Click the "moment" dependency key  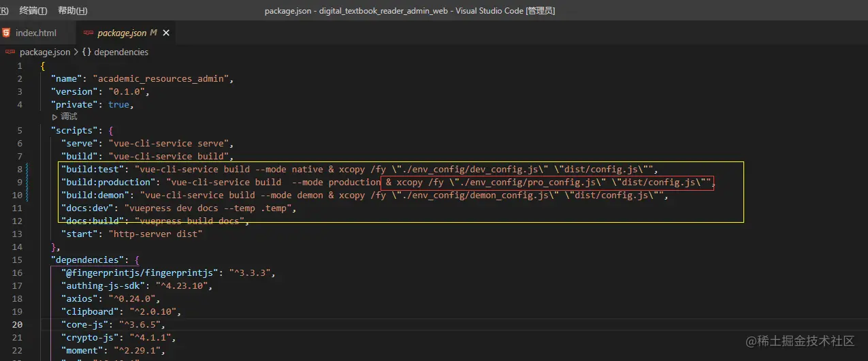pos(82,350)
